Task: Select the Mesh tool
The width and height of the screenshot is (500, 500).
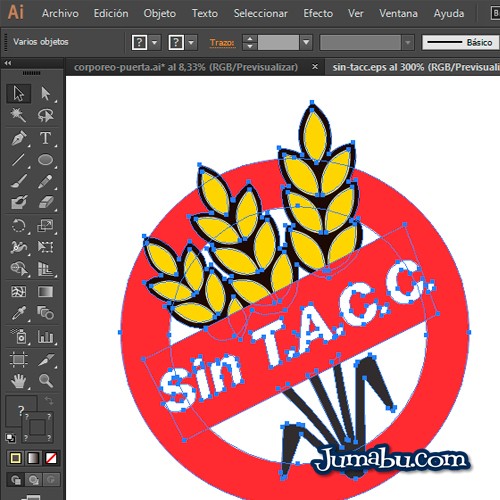Action: pos(19,292)
